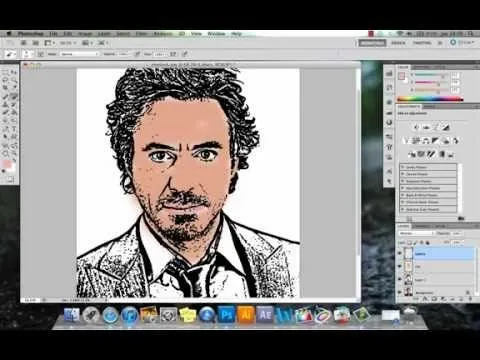Viewport: 480px width, 360px height.
Task: Select the Brush tool in the Tools panel
Action: [14, 97]
